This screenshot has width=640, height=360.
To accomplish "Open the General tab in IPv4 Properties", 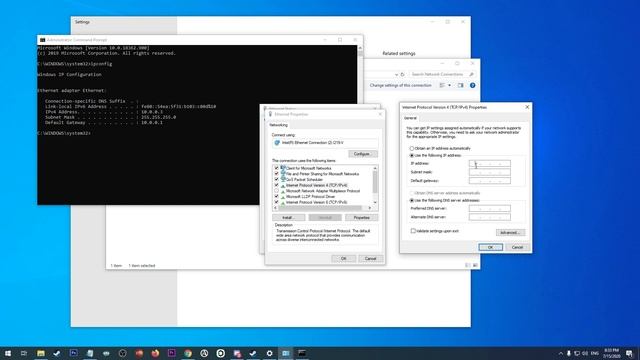I will coord(410,118).
